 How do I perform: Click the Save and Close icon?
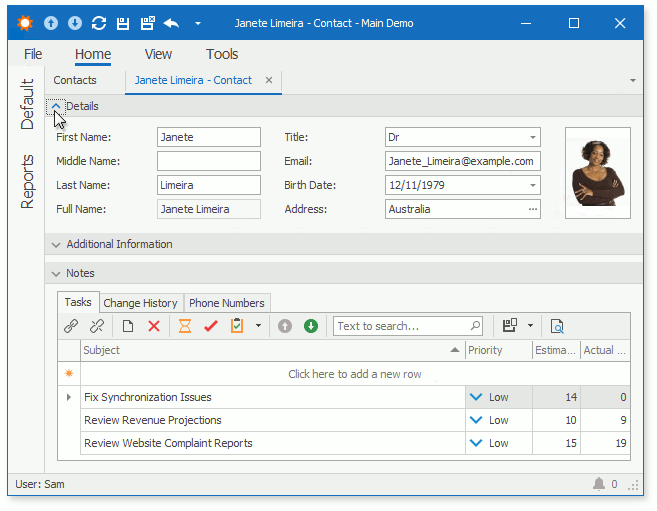coord(147,23)
